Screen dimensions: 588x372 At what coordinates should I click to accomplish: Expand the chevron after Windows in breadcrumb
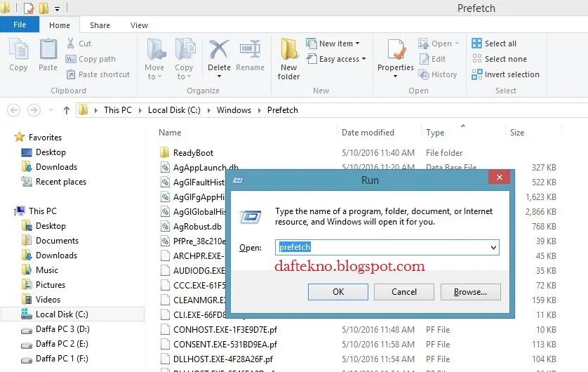tap(259, 110)
